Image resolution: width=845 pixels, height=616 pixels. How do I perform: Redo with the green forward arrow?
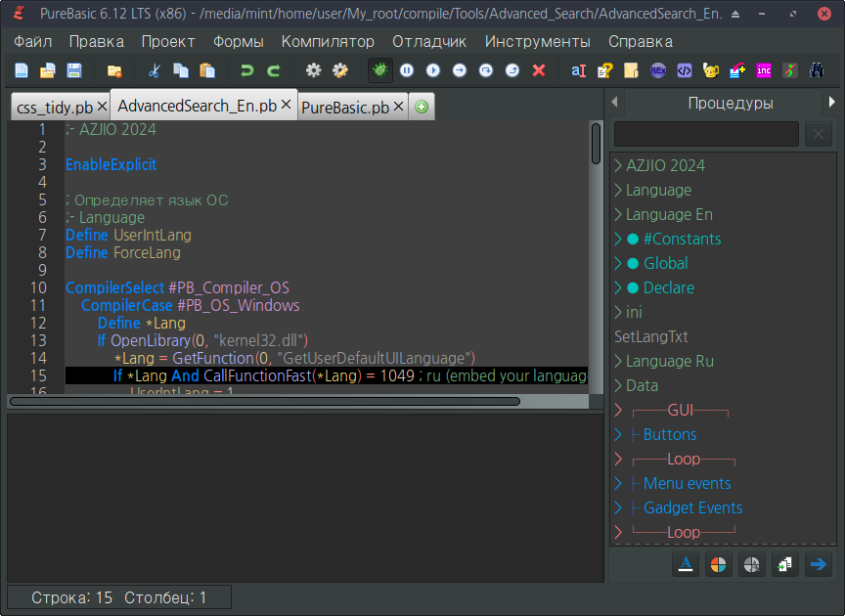[274, 70]
